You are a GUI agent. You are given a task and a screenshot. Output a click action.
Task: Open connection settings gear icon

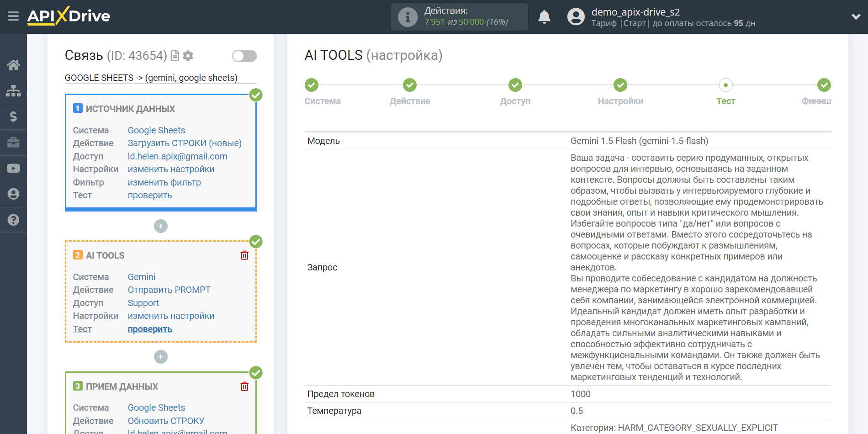pos(188,56)
